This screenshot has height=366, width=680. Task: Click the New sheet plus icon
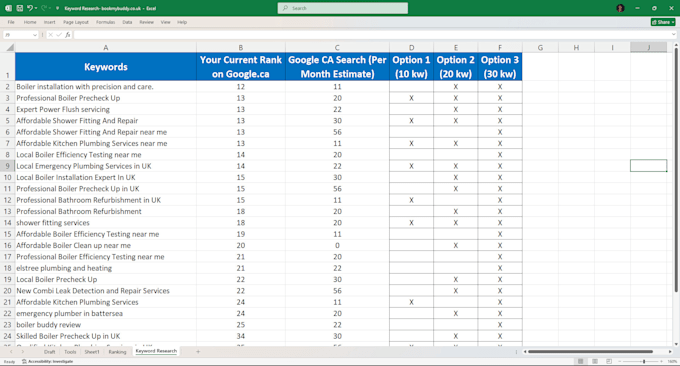tap(198, 352)
